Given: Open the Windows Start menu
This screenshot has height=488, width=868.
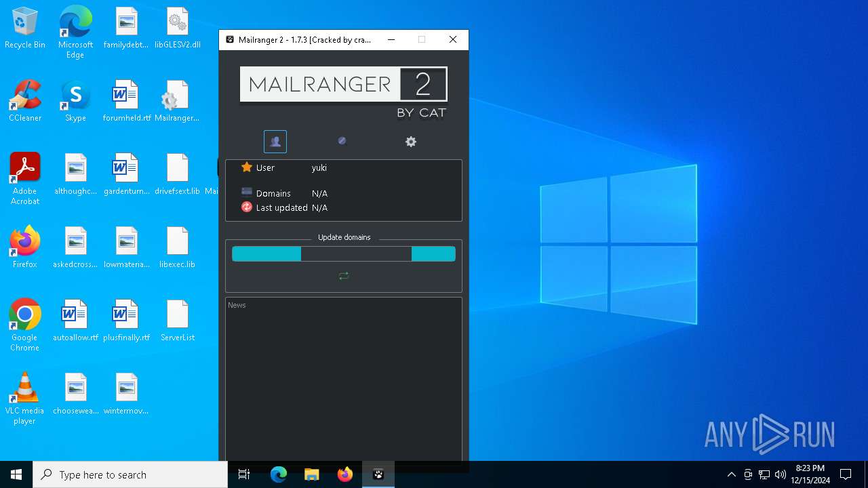Looking at the screenshot, I should [16, 474].
